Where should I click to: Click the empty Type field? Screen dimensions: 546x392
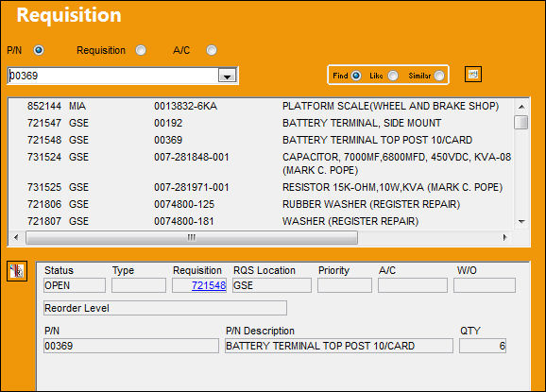point(139,285)
